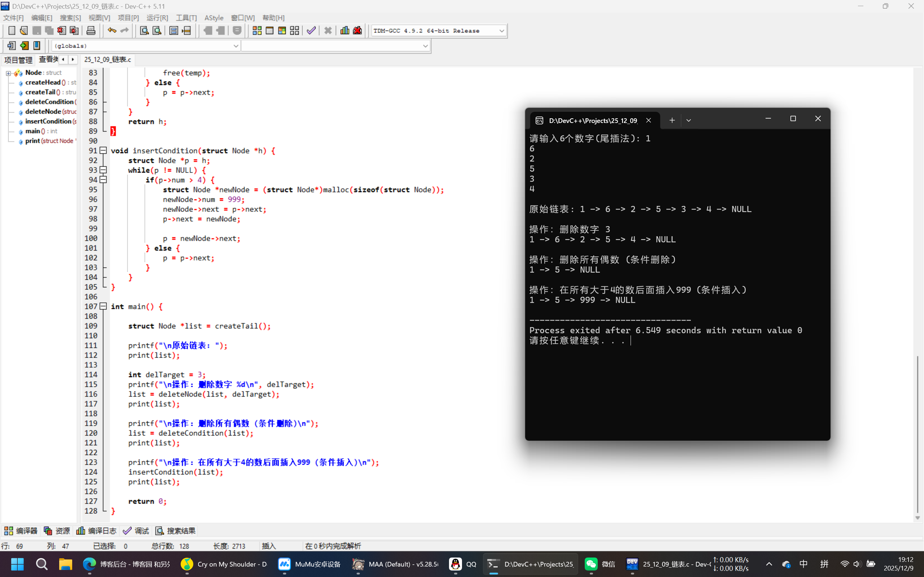The image size is (924, 577).
Task: Click the Profile Analysis bar chart icon
Action: pos(344,31)
